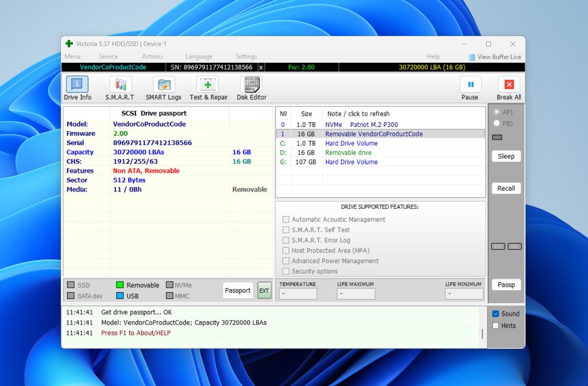Click the green EXT button
The image size is (588, 386).
(264, 290)
